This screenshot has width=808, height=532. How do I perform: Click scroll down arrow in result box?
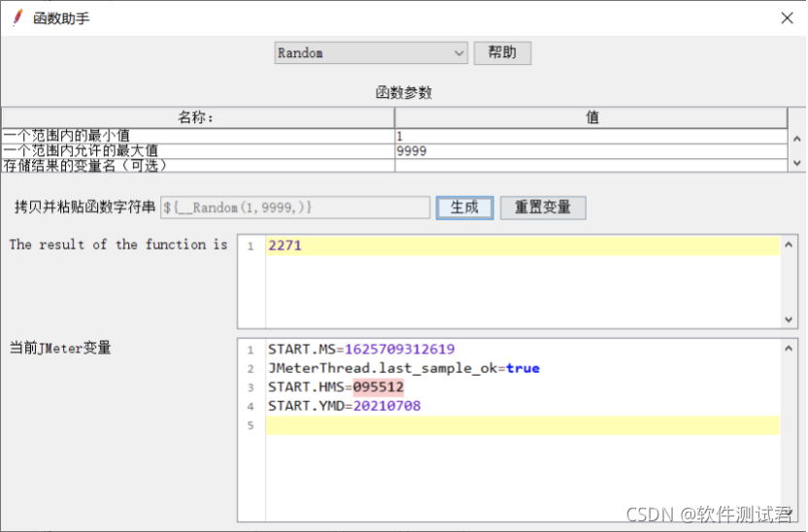coord(789,319)
